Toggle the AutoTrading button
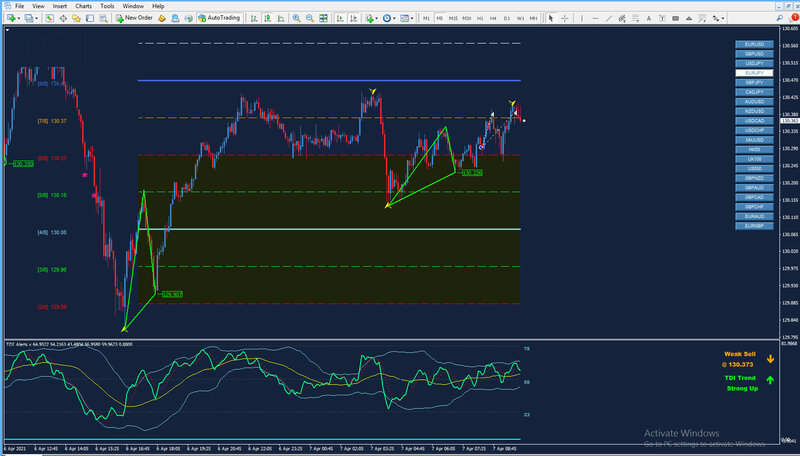Image resolution: width=800 pixels, height=456 pixels. pyautogui.click(x=220, y=18)
